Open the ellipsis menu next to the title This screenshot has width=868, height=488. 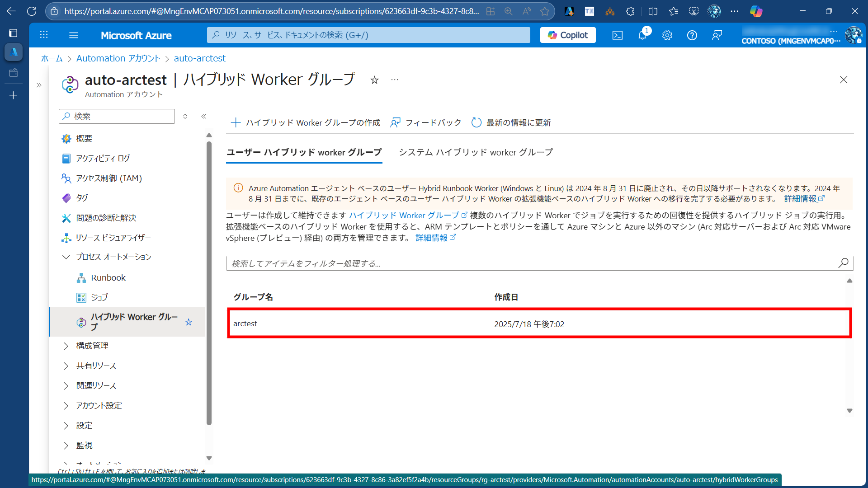395,80
